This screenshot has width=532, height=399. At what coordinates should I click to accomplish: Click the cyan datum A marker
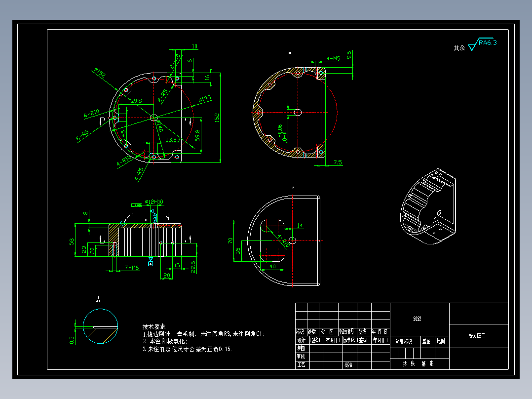pos(151,262)
